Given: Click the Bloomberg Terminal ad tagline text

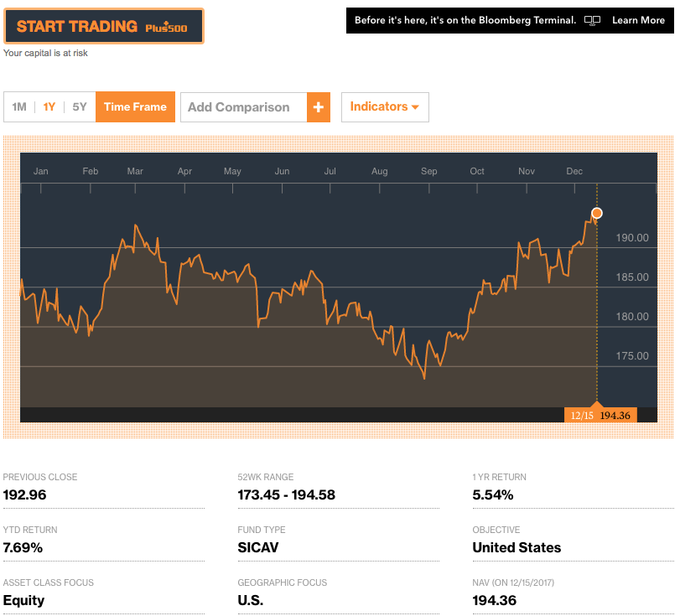Looking at the screenshot, I should click(465, 20).
